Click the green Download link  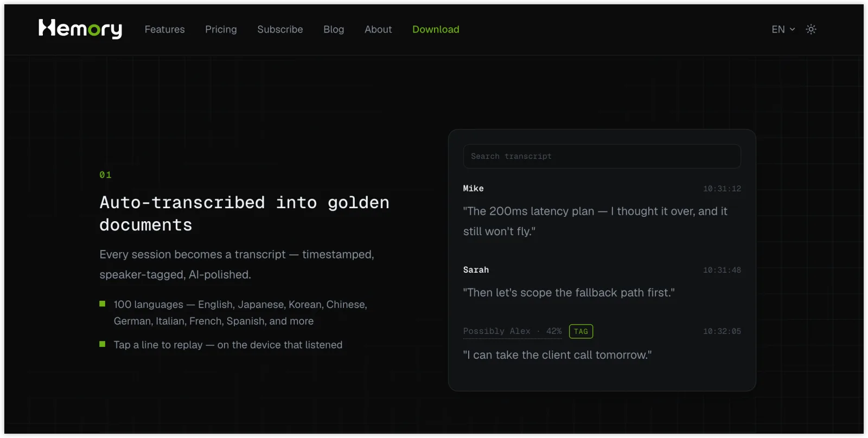436,29
